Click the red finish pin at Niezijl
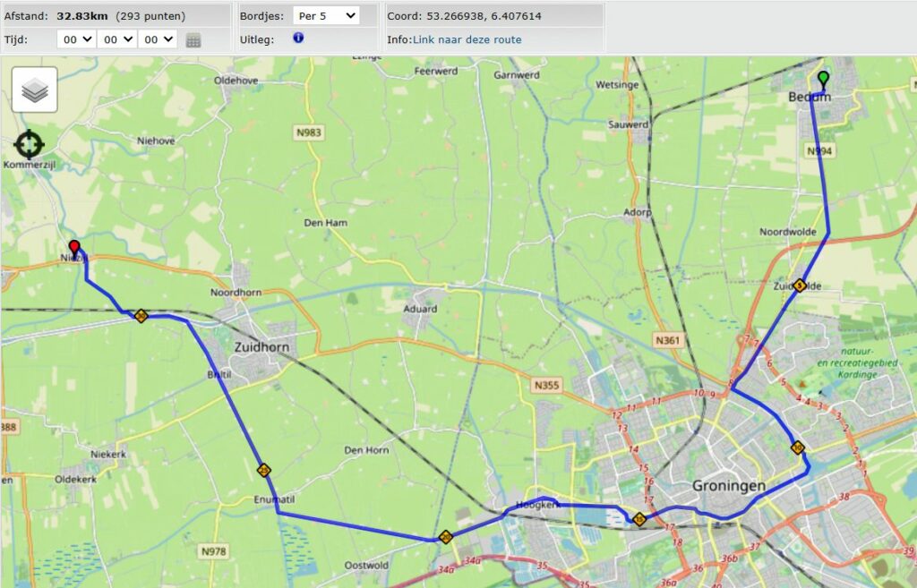The height and width of the screenshot is (588, 917). 74,249
